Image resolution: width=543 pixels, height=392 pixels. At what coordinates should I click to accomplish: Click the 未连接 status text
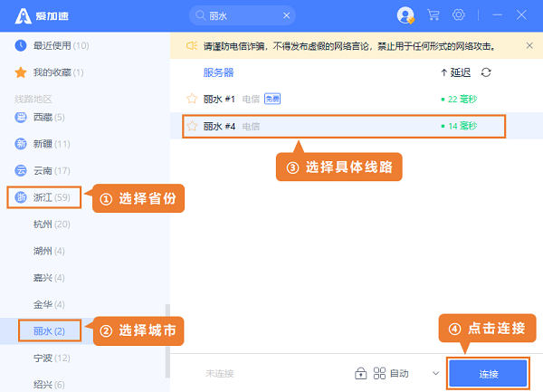pos(220,374)
